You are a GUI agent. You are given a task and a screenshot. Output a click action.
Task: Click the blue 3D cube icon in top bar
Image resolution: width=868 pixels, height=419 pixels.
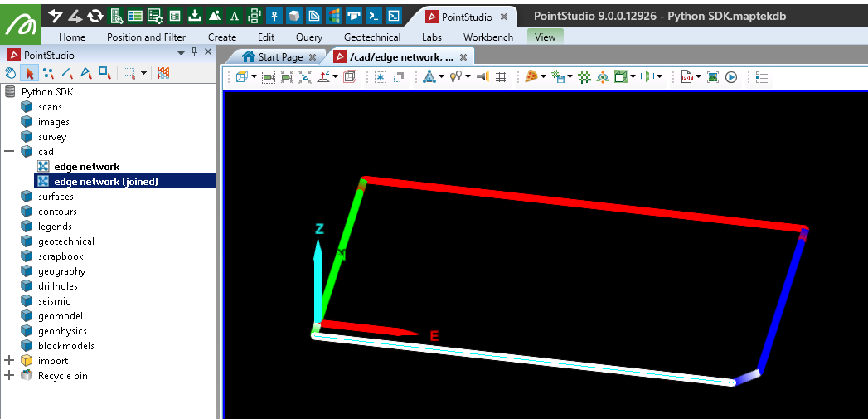click(294, 16)
